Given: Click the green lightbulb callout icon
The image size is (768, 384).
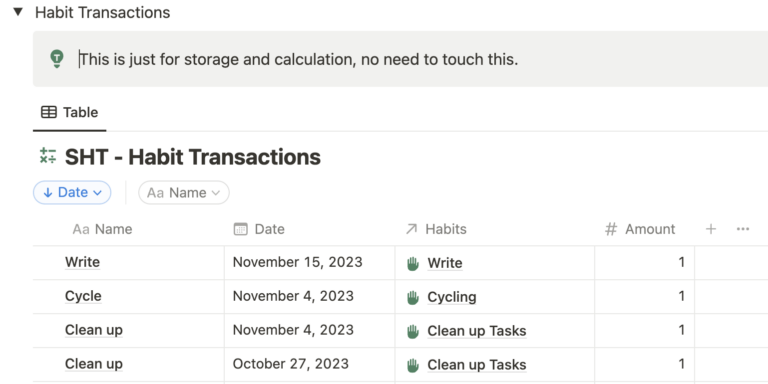Looking at the screenshot, I should (x=57, y=59).
